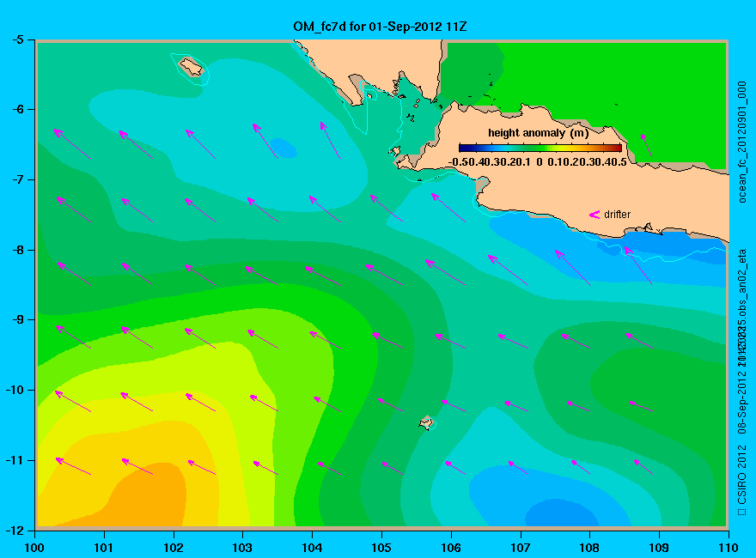This screenshot has width=756, height=558.
Task: Click the 'height anomaly (m)' legend label
Action: tap(538, 133)
